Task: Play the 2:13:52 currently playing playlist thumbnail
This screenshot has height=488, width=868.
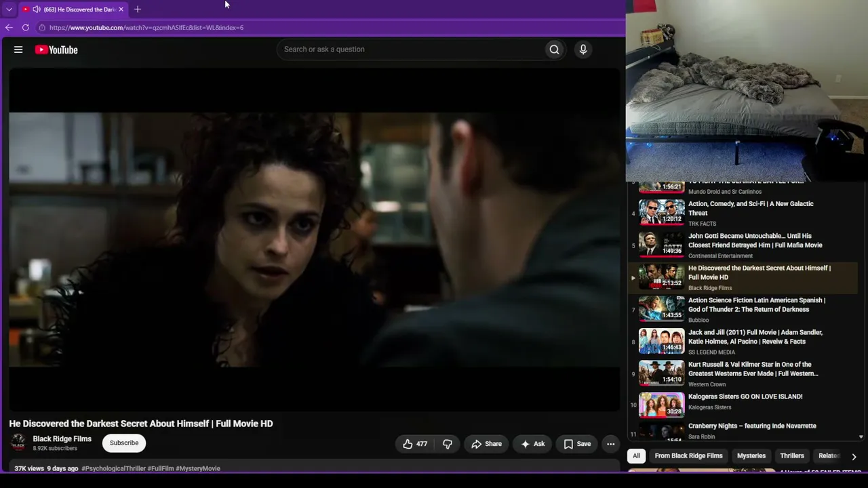Action: point(662,277)
